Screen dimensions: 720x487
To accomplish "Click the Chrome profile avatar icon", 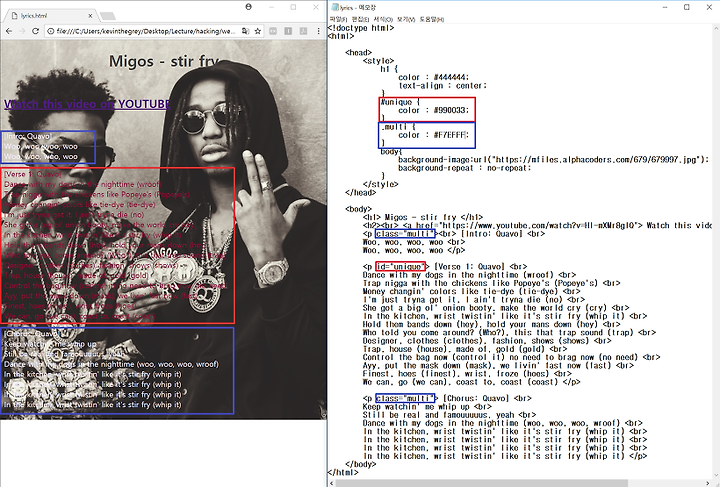I will pos(248,7).
